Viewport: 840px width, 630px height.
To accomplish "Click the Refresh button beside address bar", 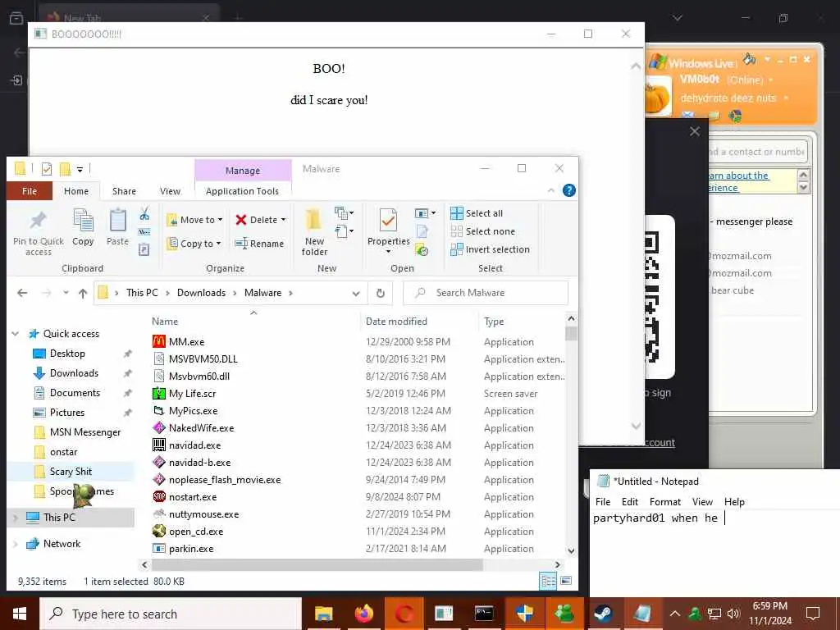I will (381, 293).
